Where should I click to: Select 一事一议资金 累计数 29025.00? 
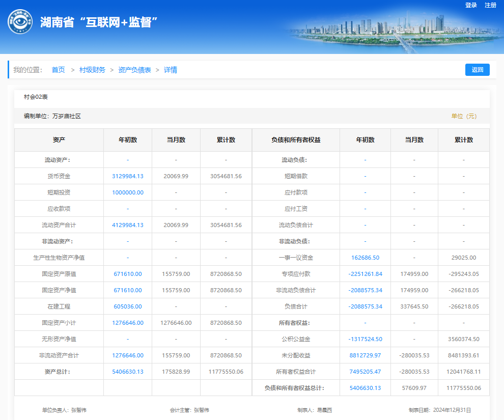[x=463, y=258]
